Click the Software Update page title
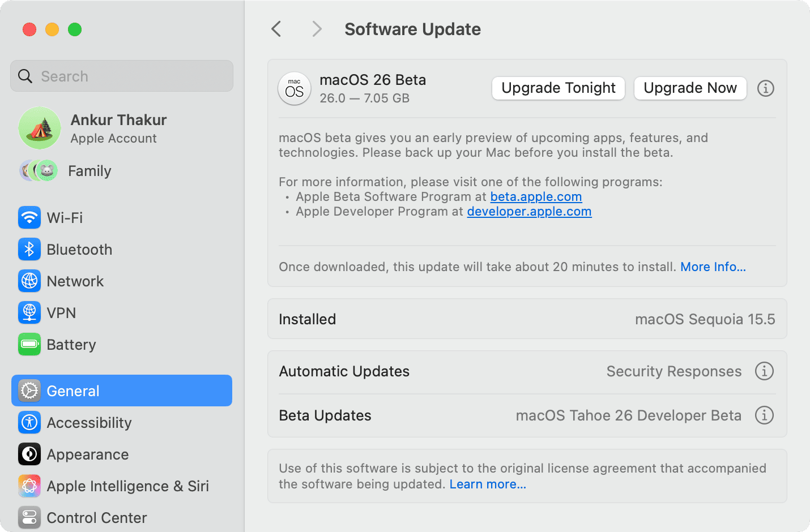The image size is (810, 532). 412,29
